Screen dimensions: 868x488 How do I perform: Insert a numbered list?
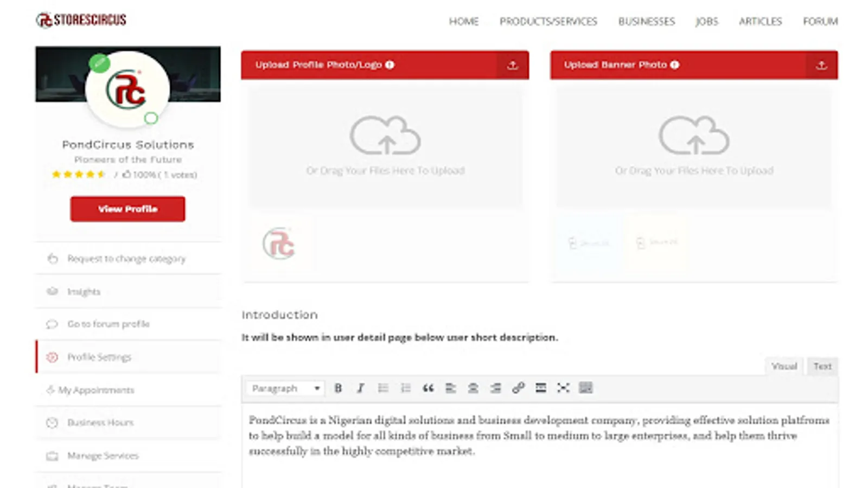pyautogui.click(x=405, y=388)
